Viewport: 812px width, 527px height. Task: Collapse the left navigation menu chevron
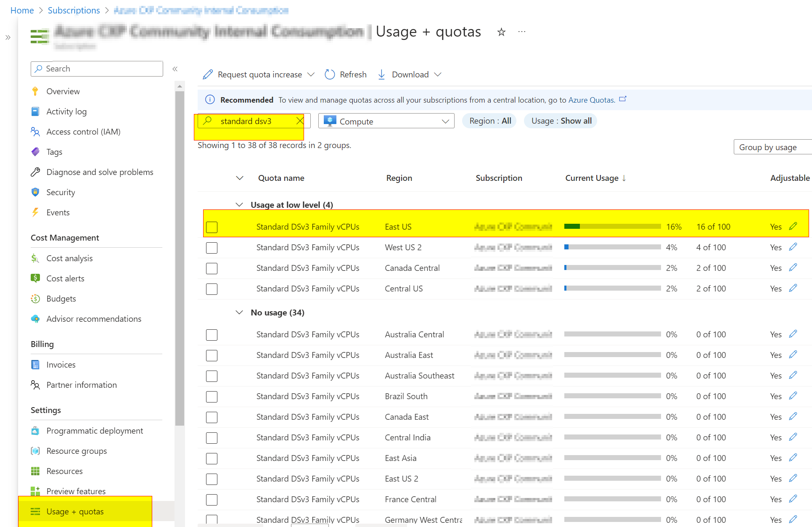coord(175,69)
